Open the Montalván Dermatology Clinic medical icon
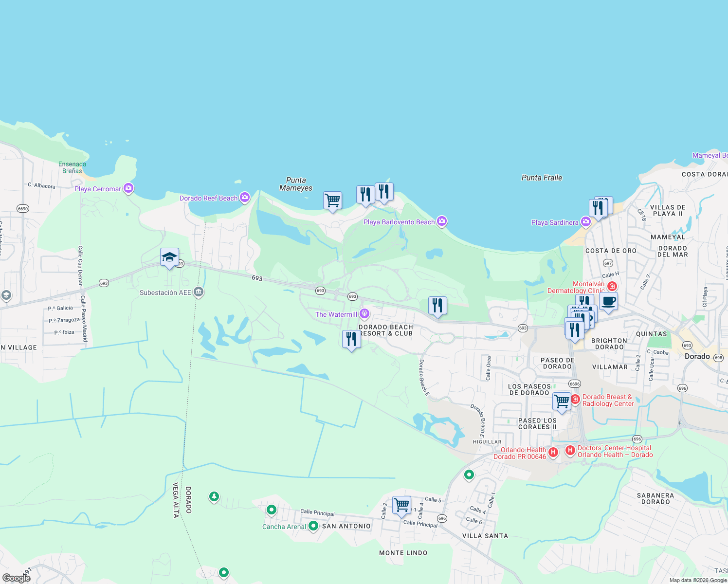 [612, 286]
